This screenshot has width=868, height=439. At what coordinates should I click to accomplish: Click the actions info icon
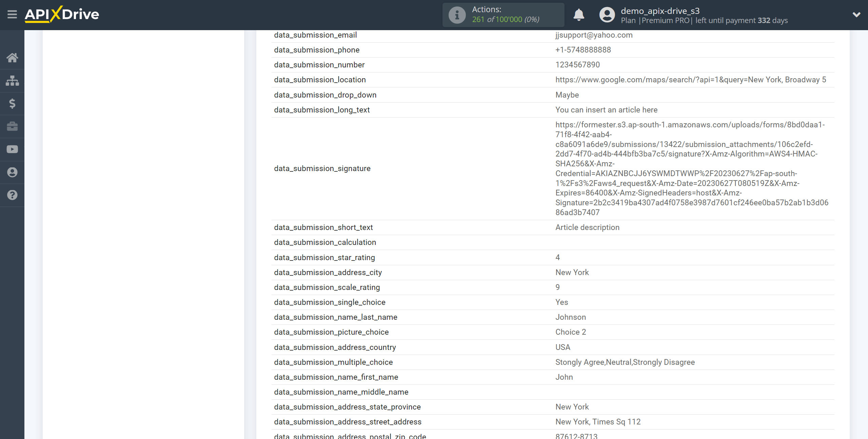click(x=457, y=15)
